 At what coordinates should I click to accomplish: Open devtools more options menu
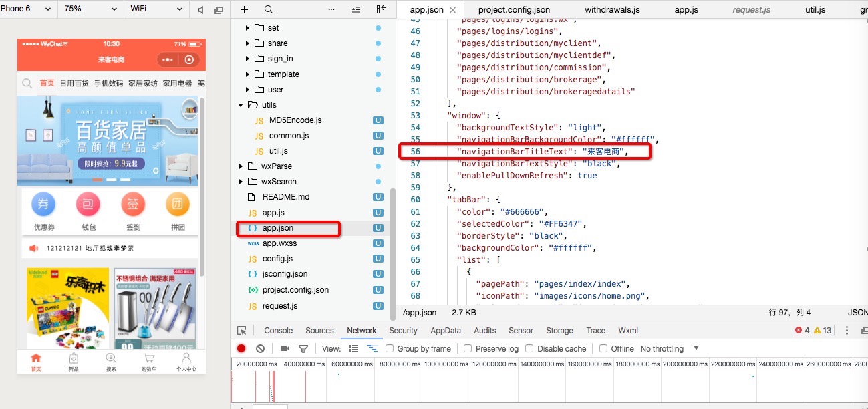pos(847,331)
